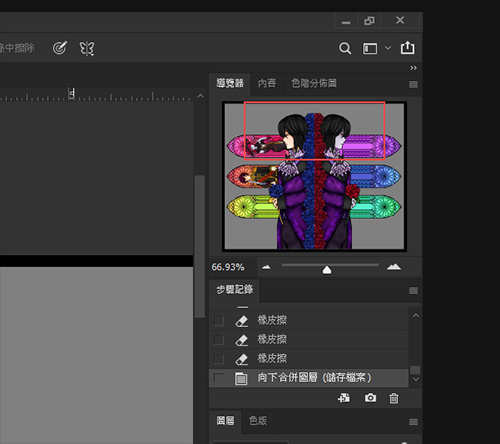Click history list scroll down arrow
The width and height of the screenshot is (500, 444).
click(415, 379)
